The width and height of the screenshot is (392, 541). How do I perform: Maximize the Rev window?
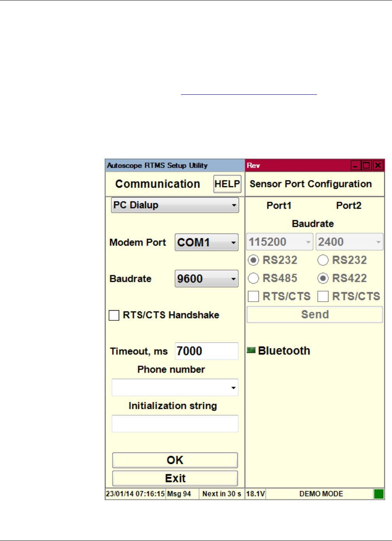tap(366, 166)
